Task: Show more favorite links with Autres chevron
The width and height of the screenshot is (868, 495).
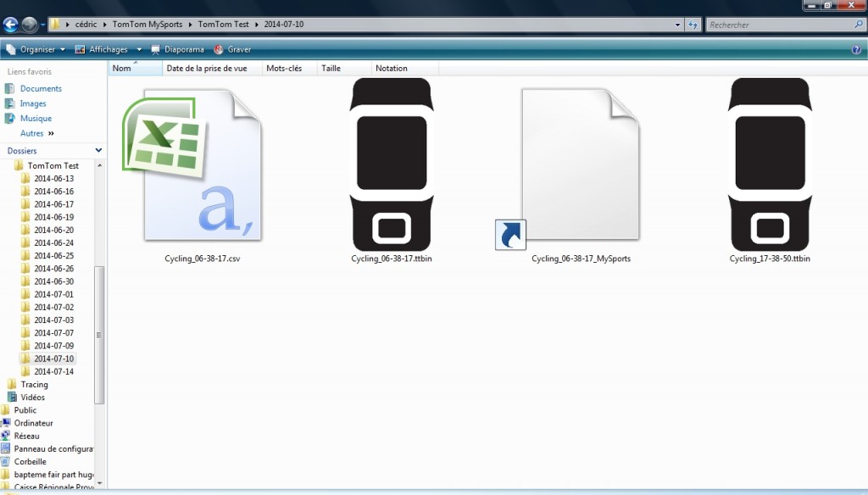Action: tap(51, 133)
